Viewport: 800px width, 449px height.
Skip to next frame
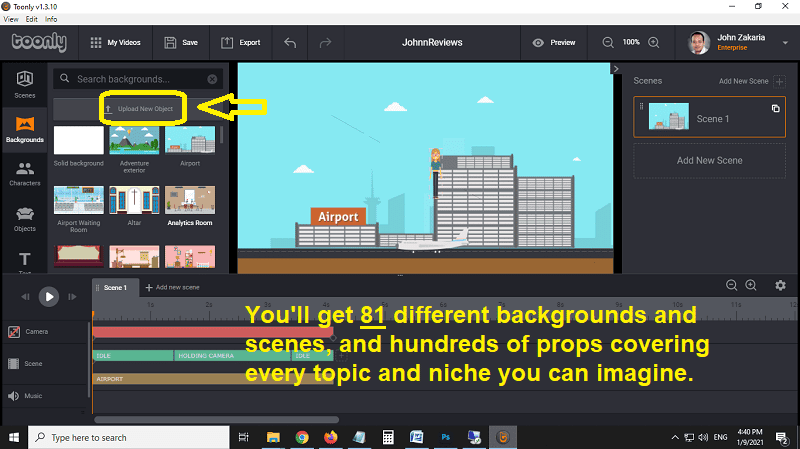pos(72,296)
